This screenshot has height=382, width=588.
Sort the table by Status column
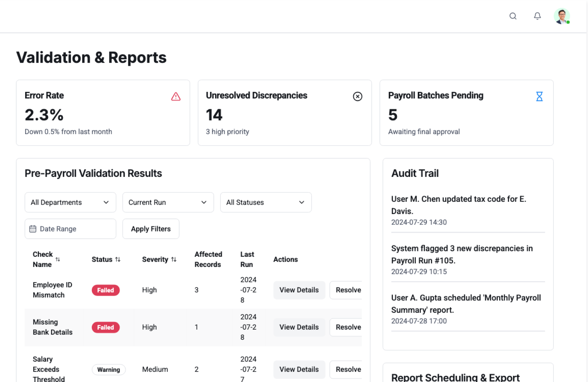(118, 259)
